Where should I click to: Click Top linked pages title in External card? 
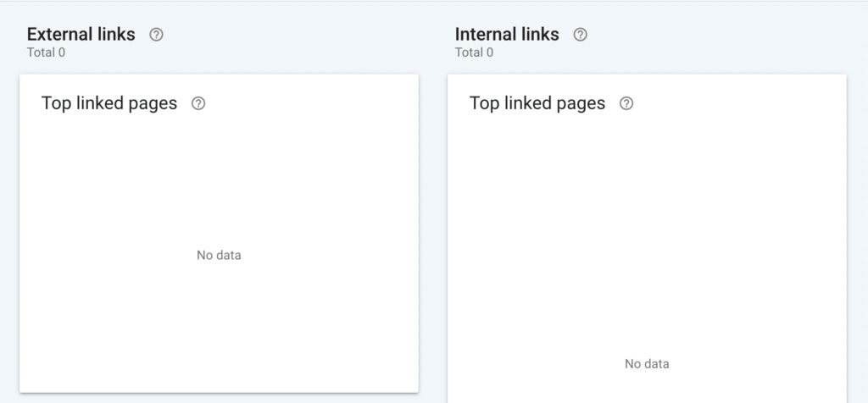[x=109, y=103]
